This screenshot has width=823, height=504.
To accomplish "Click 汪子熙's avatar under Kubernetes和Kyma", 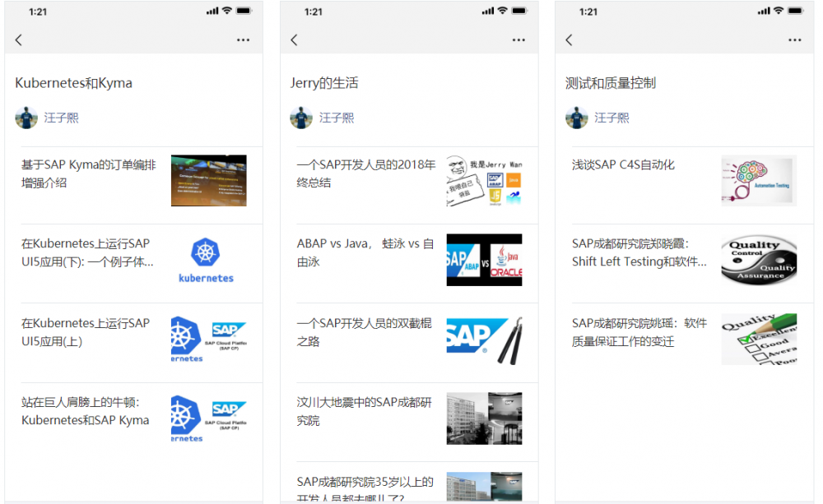I will tap(26, 117).
